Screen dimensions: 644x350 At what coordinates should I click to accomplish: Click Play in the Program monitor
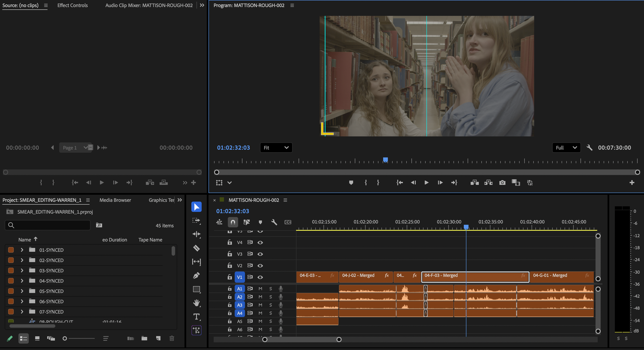[x=426, y=183]
